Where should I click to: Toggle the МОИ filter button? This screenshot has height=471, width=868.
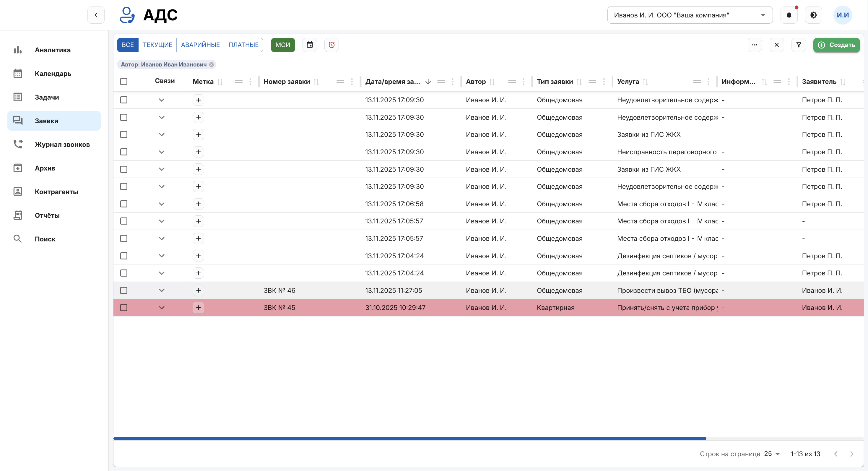coord(283,45)
